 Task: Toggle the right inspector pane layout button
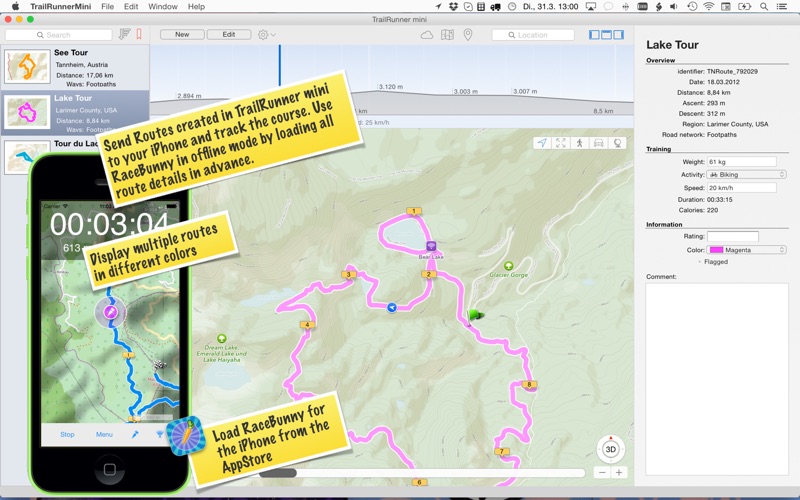[618, 35]
